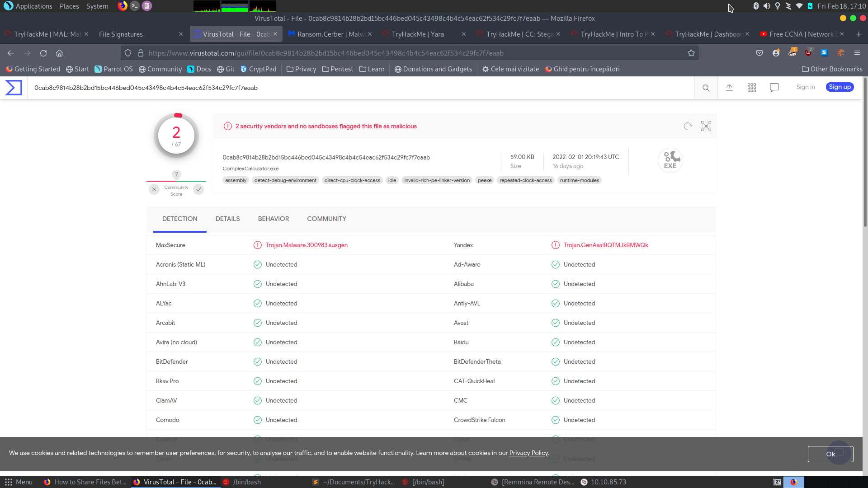This screenshot has width=868, height=488.
Task: Click the hash search input field
Action: (x=362, y=88)
